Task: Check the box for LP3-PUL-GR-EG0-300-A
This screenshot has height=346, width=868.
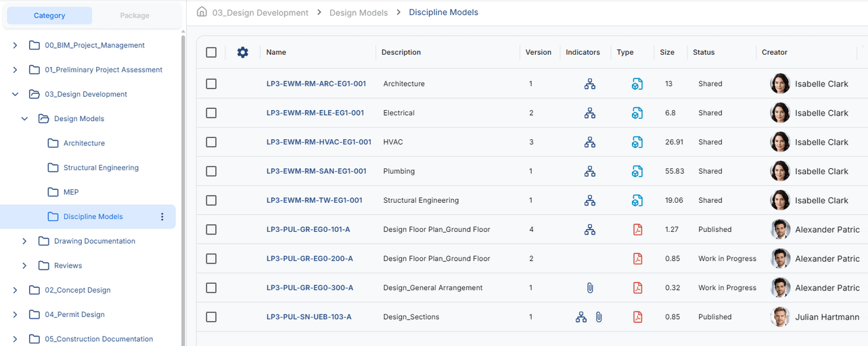Action: tap(211, 288)
